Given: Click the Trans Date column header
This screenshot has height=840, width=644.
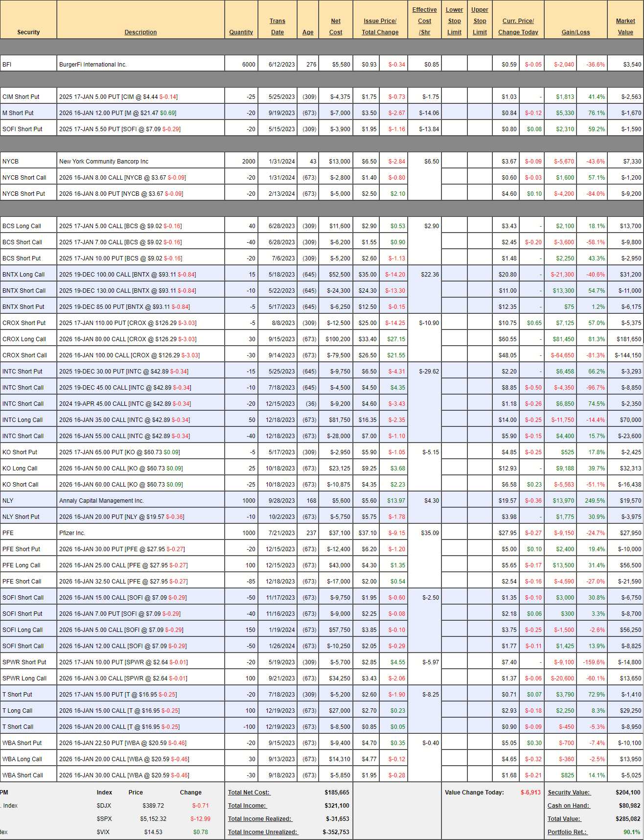Looking at the screenshot, I should pos(277,26).
